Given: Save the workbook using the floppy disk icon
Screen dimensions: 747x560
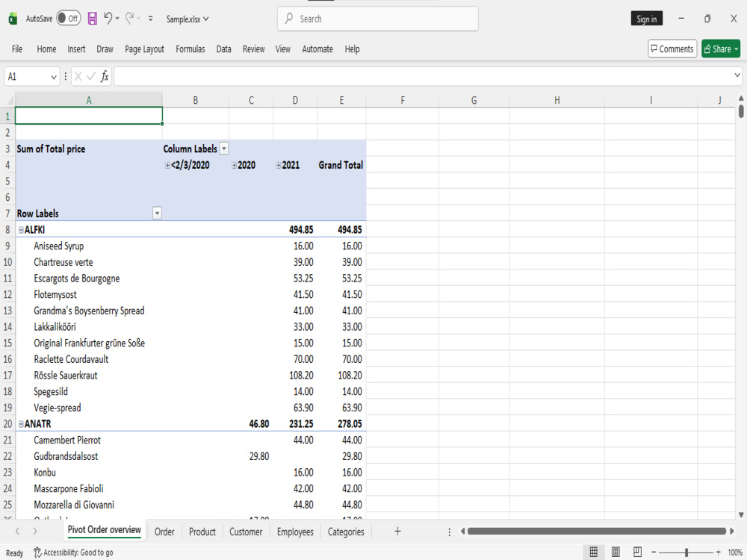Looking at the screenshot, I should click(x=92, y=18).
